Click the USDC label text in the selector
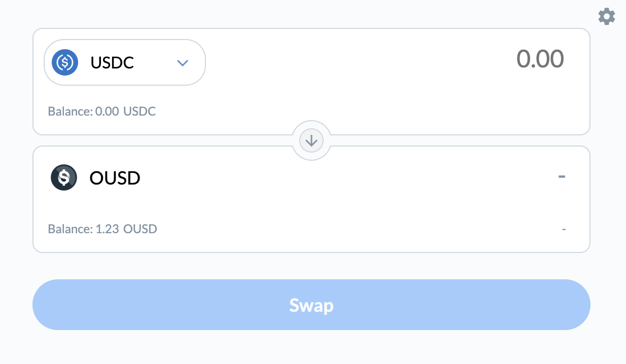The width and height of the screenshot is (626, 364). point(112,62)
